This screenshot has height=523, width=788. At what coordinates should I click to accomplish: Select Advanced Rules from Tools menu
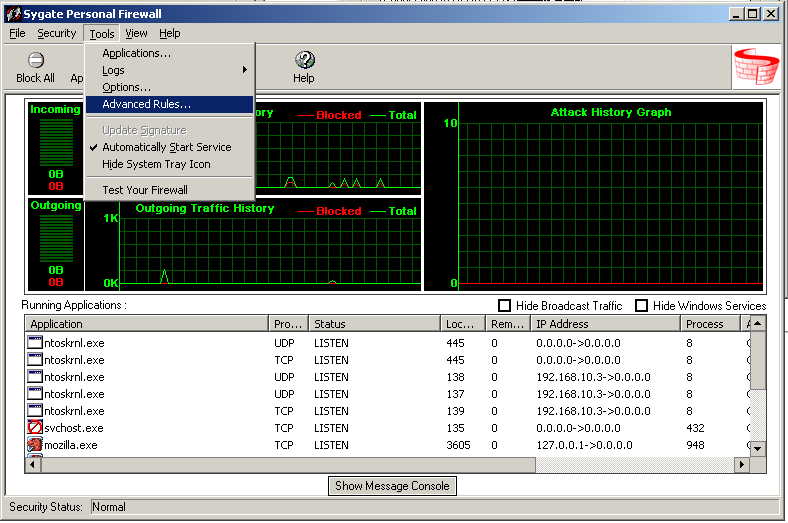pyautogui.click(x=146, y=104)
